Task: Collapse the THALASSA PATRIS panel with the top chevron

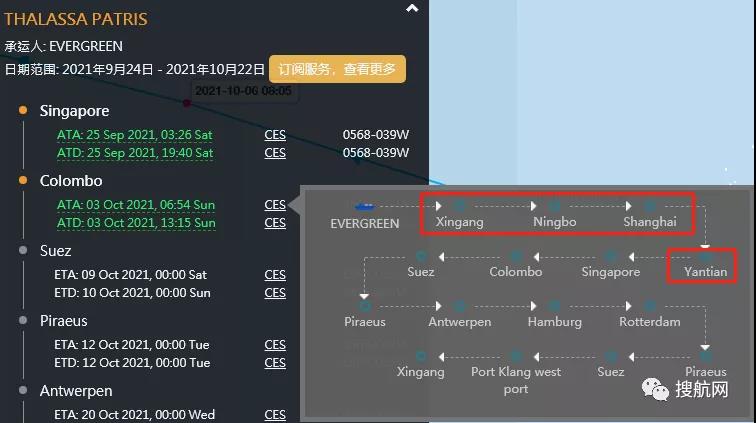Action: 412,9
